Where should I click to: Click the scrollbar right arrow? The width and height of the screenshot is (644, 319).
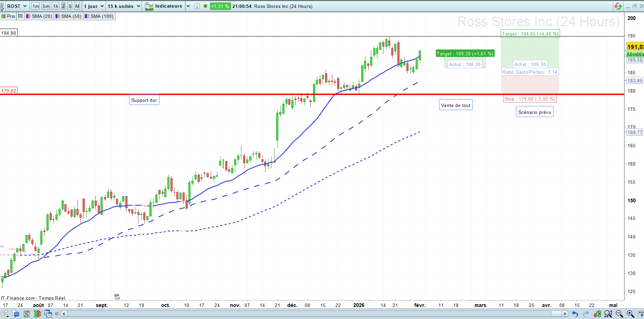(565, 313)
